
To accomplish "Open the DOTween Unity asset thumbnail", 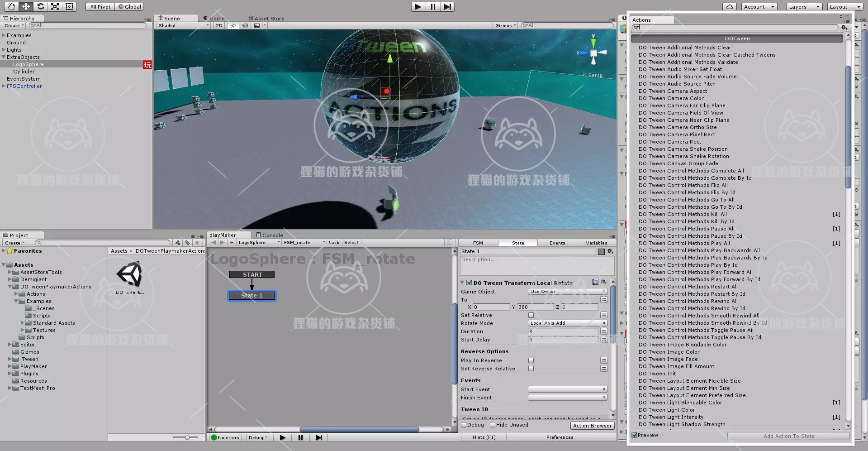I will coord(129,274).
